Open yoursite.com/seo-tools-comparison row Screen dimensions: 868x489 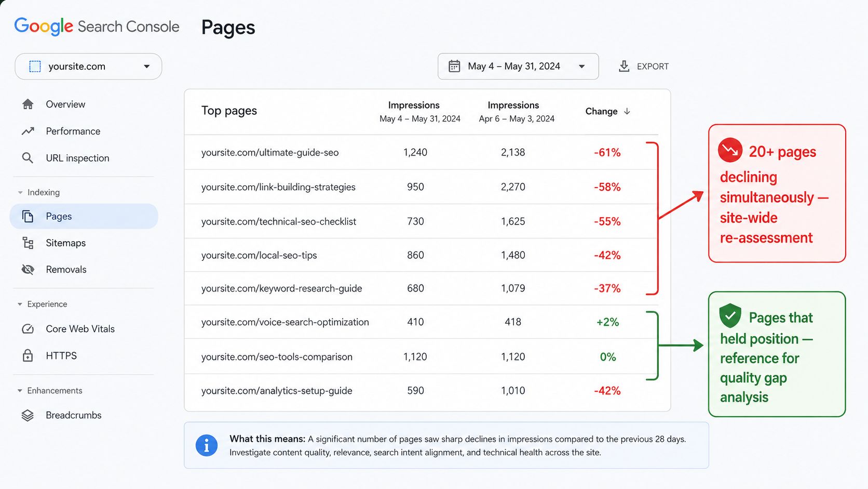(x=421, y=356)
